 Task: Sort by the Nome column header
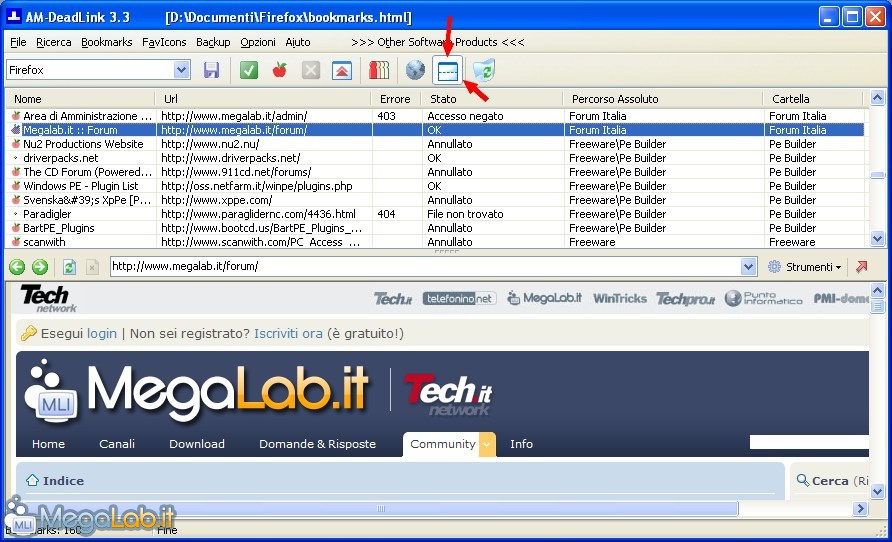point(81,99)
